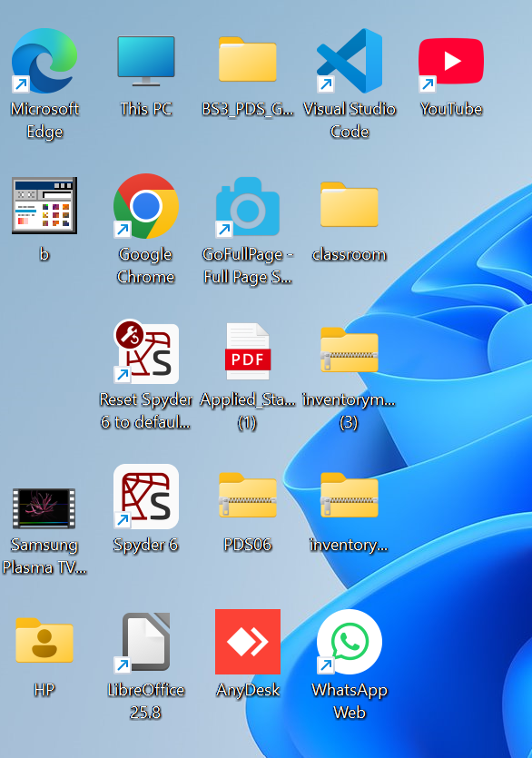The image size is (532, 758).
Task: Select the Microsoft Edge shortcut icon
Action: click(x=44, y=61)
